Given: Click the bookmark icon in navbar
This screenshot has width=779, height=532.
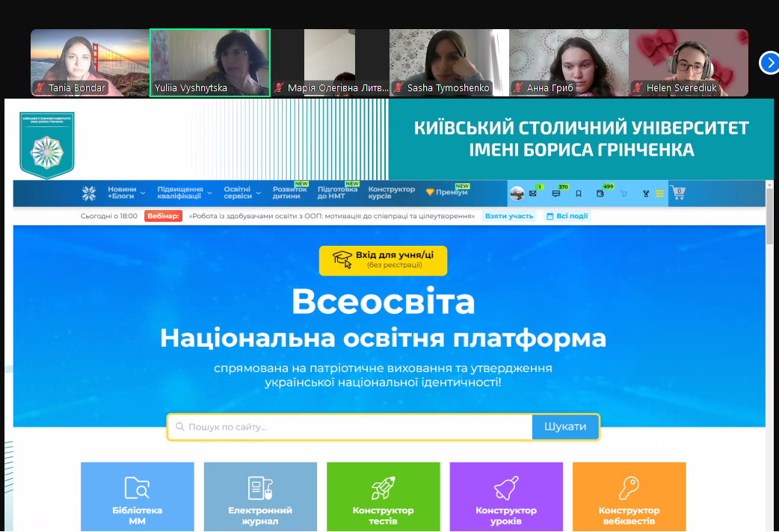Looking at the screenshot, I should pyautogui.click(x=578, y=194).
